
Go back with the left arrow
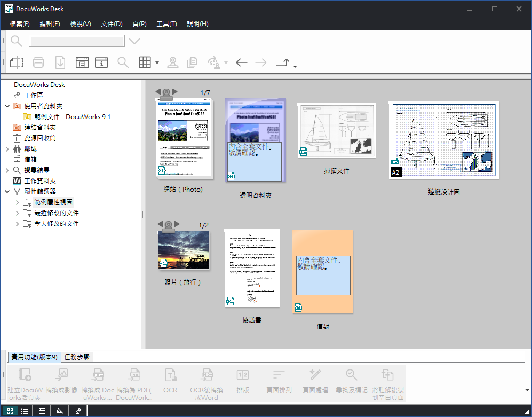click(x=242, y=62)
